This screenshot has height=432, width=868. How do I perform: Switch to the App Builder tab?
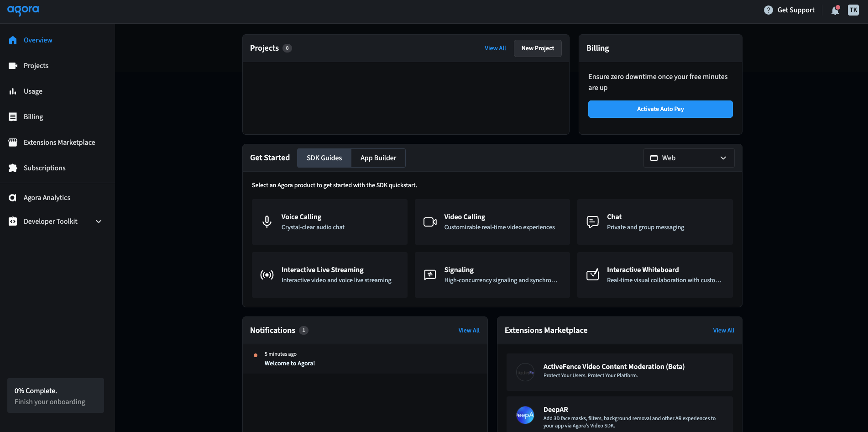pos(378,158)
